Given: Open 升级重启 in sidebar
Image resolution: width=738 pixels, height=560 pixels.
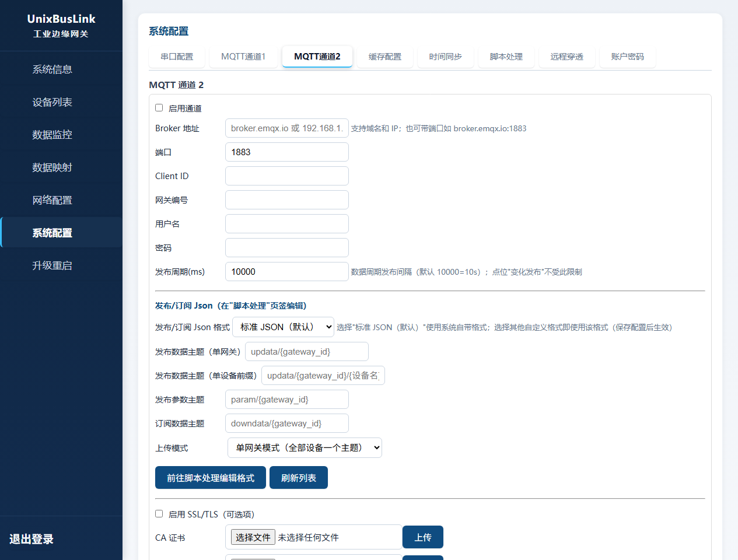Looking at the screenshot, I should point(61,265).
